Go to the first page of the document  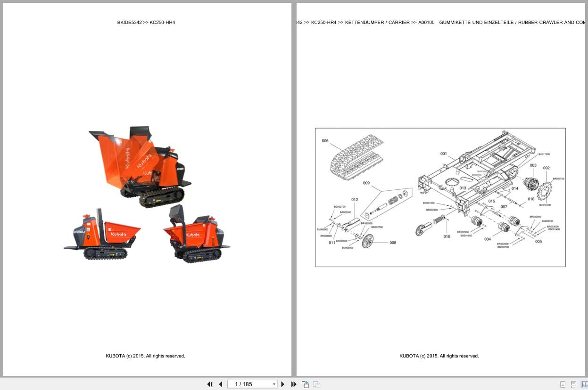[210, 384]
